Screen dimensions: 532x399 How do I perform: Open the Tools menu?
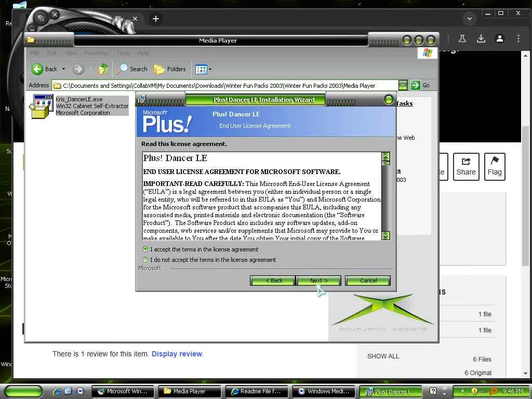click(x=123, y=53)
